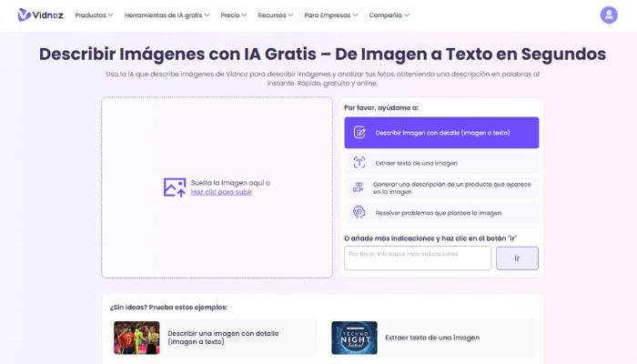Click the solve problems brain icon
Image resolution: width=637 pixels, height=364 pixels.
coord(359,212)
